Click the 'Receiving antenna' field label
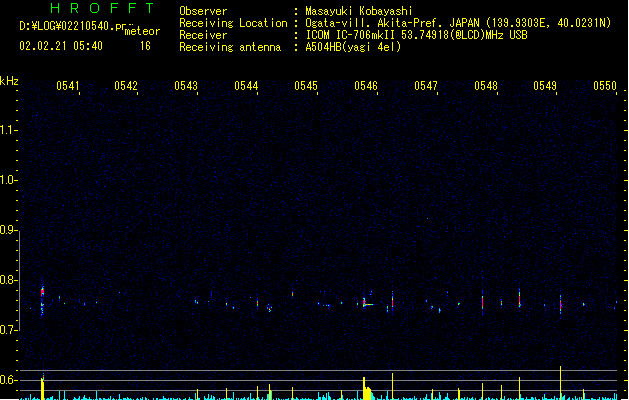 (x=230, y=47)
